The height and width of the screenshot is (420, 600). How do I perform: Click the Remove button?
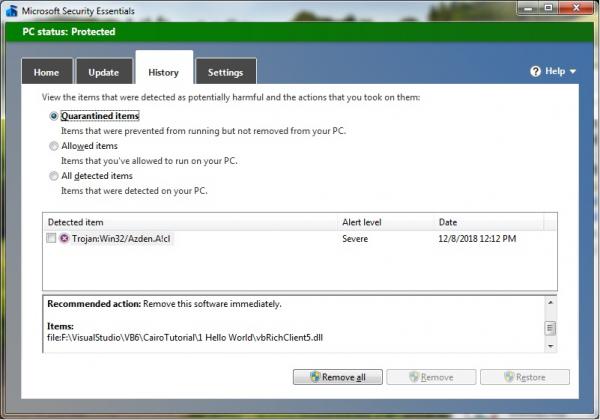[x=431, y=377]
